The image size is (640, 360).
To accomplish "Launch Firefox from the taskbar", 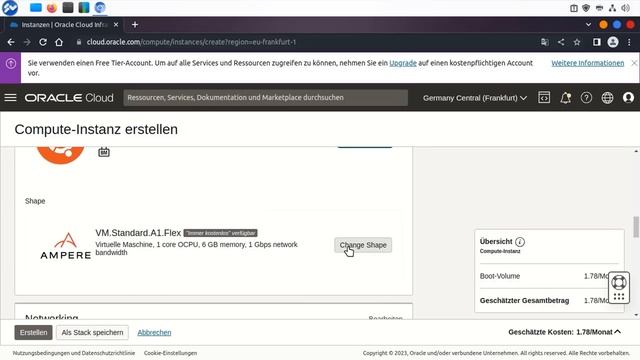I will tap(52, 7).
